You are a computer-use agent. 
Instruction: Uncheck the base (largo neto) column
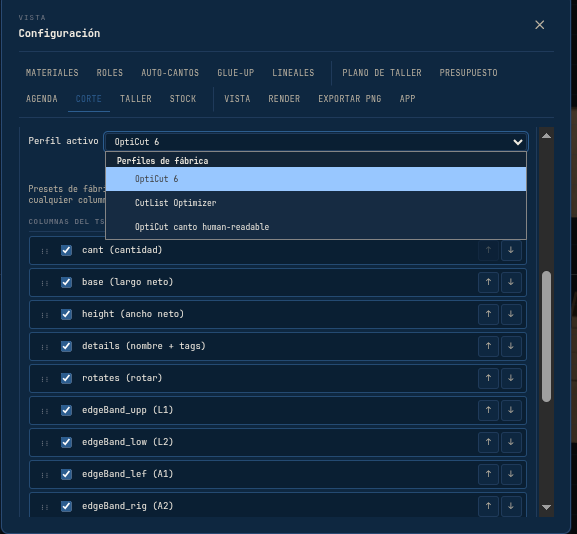click(x=66, y=282)
